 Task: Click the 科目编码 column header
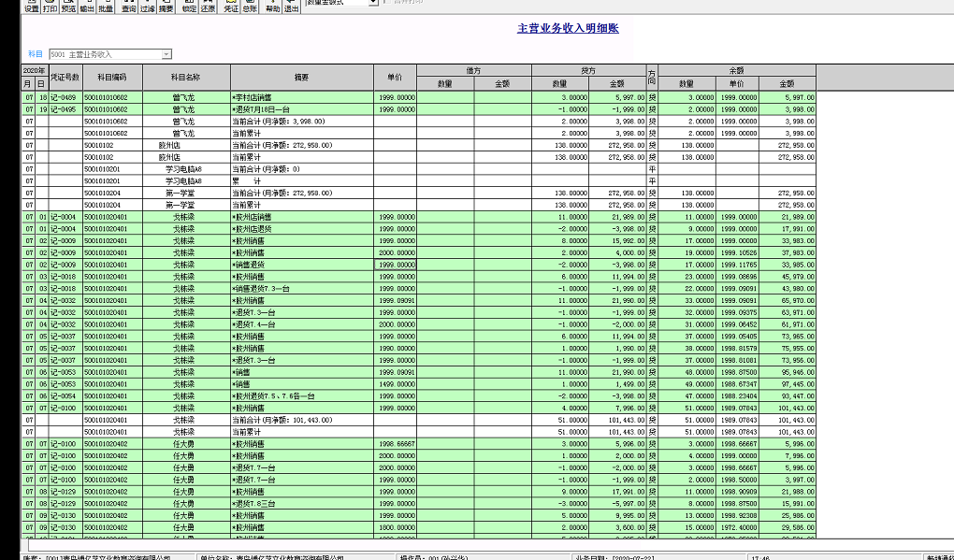[x=112, y=78]
